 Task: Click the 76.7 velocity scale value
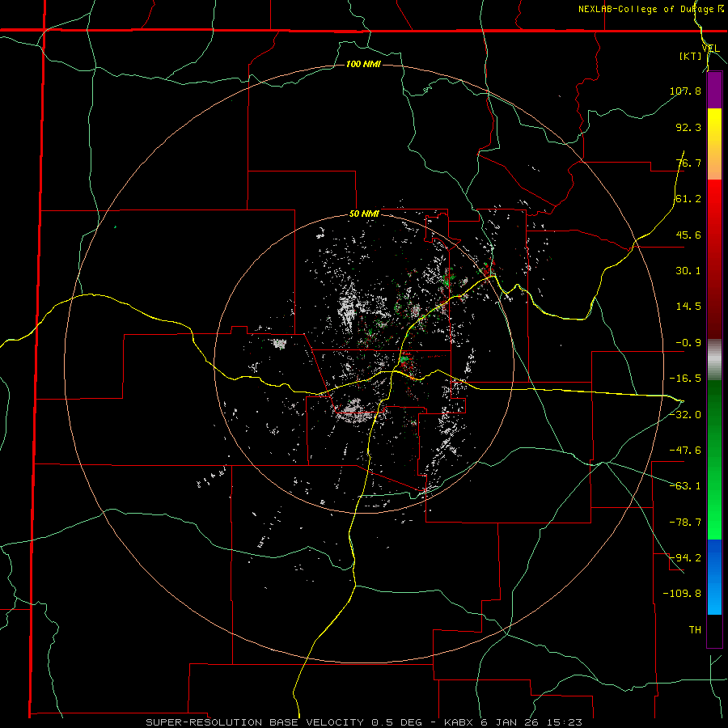tap(688, 163)
